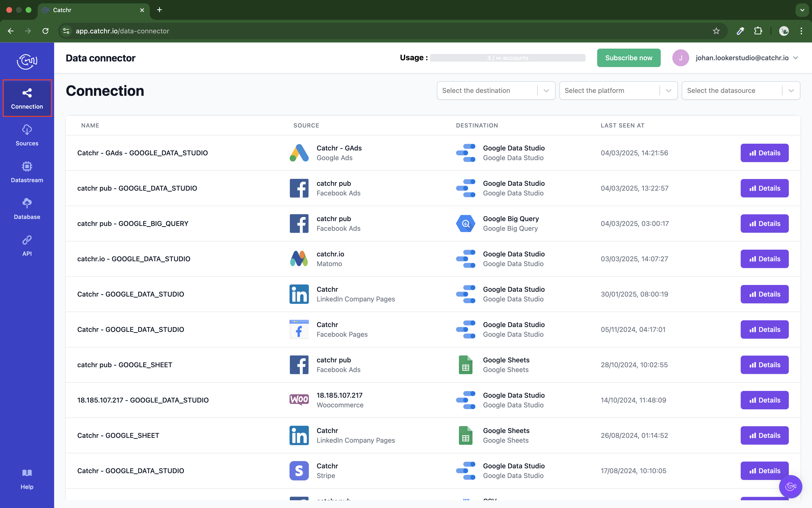The width and height of the screenshot is (812, 508).
Task: Open the tab search dropdown arrow
Action: tap(802, 10)
